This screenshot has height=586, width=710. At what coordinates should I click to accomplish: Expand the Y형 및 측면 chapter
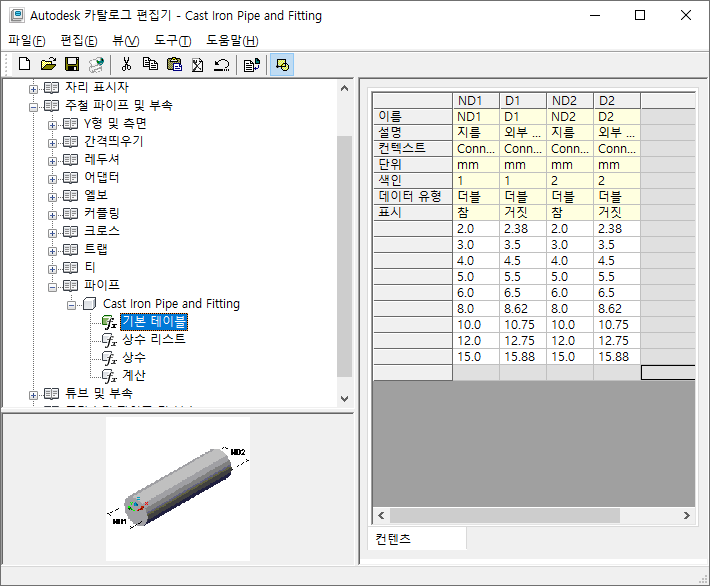[53, 125]
